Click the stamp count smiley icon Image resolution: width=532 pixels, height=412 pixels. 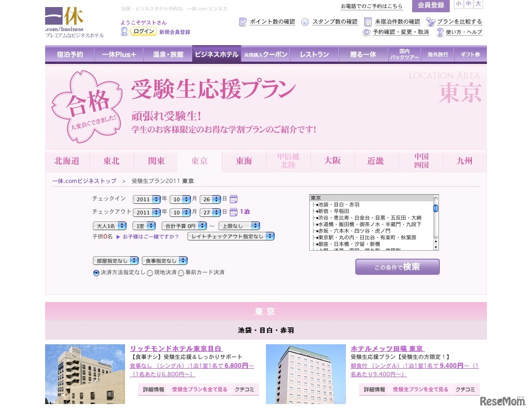[x=305, y=22]
